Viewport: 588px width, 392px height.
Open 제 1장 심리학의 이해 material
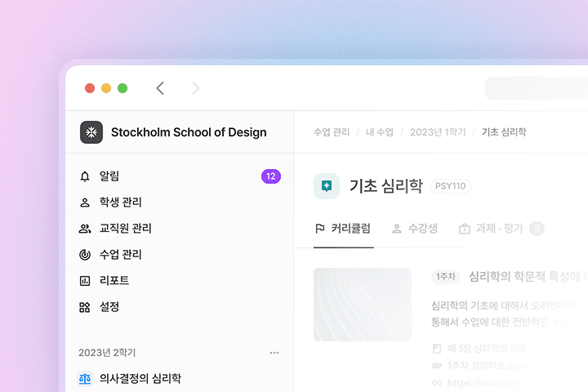tap(487, 349)
